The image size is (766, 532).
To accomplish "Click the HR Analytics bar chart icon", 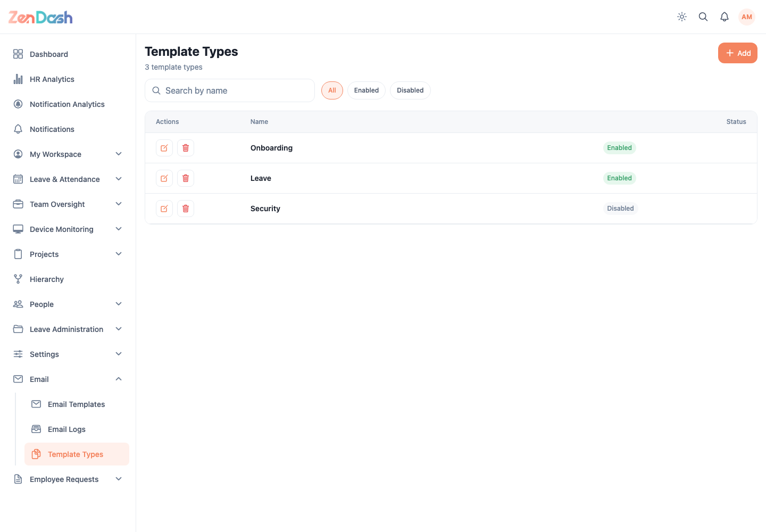I will [18, 79].
